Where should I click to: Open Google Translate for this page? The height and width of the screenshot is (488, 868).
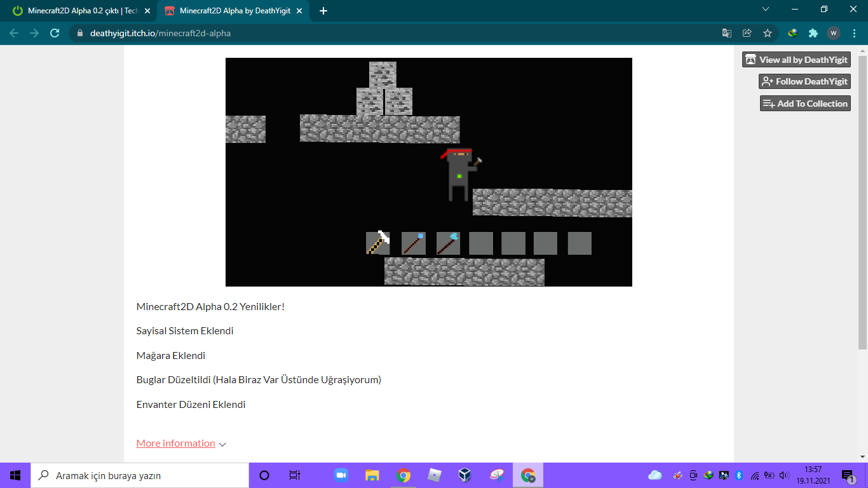[727, 33]
